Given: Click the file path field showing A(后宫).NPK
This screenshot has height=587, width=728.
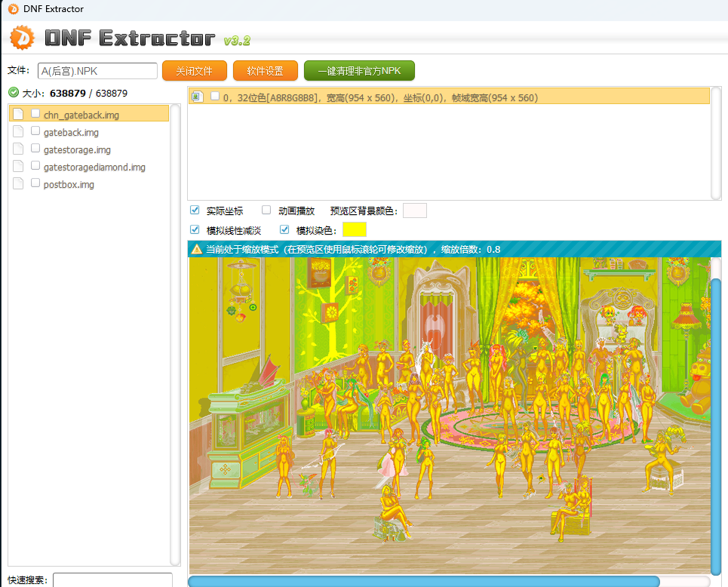Looking at the screenshot, I should pos(97,71).
